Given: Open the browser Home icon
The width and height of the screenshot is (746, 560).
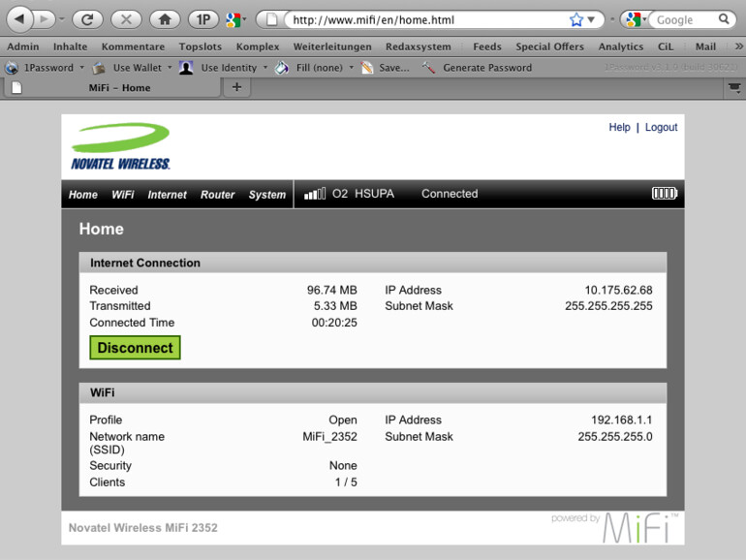Looking at the screenshot, I should (x=165, y=19).
